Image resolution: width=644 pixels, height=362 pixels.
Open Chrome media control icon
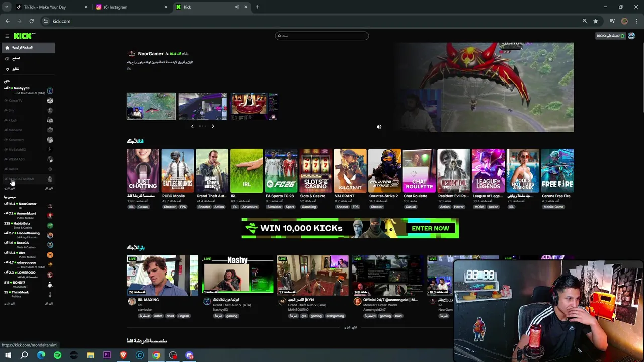click(612, 21)
